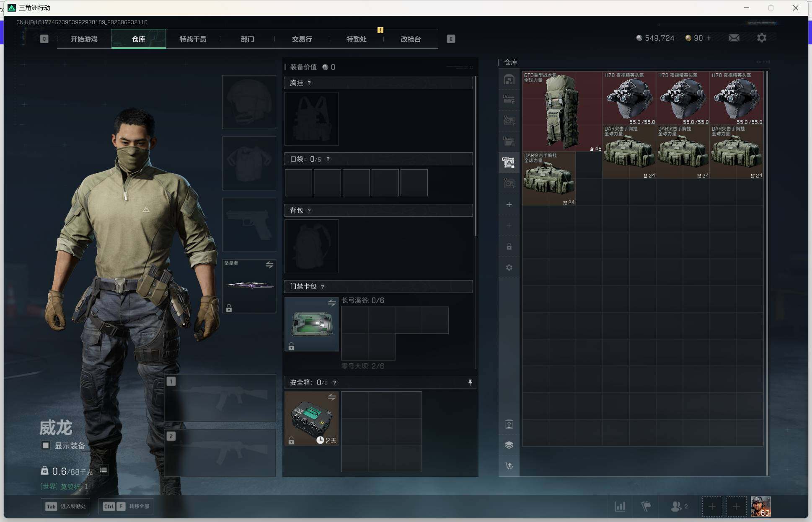Open the player avatar profile
The image size is (812, 522).
click(x=760, y=507)
